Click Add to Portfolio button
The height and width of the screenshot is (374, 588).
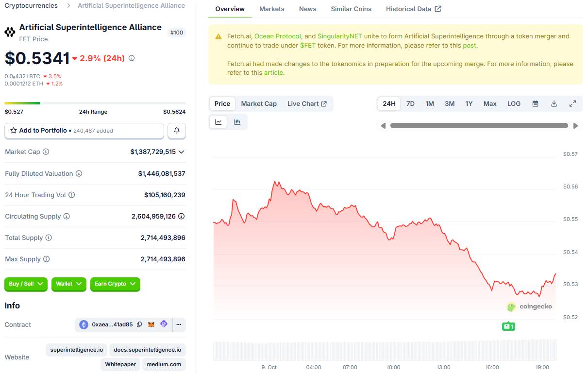click(84, 131)
